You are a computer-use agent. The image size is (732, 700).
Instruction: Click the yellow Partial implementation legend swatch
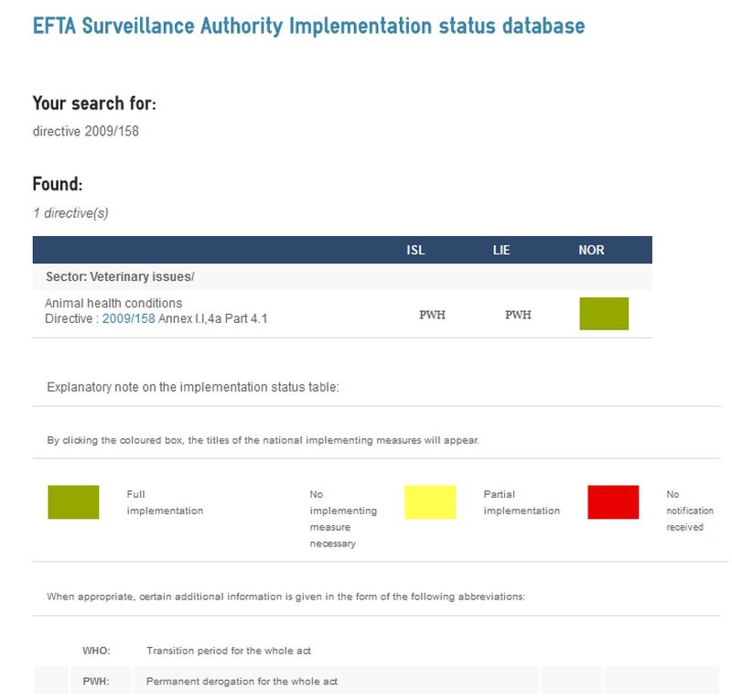(430, 502)
